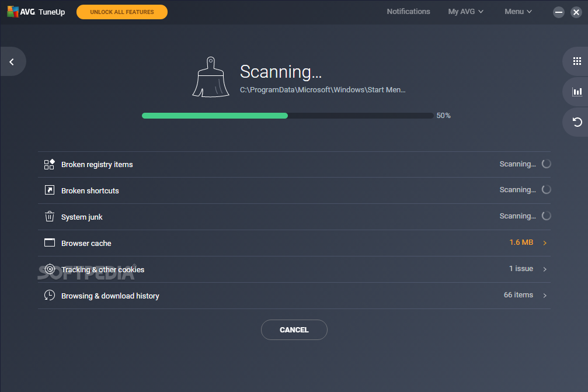
Task: Cancel the scan
Action: coord(294,329)
